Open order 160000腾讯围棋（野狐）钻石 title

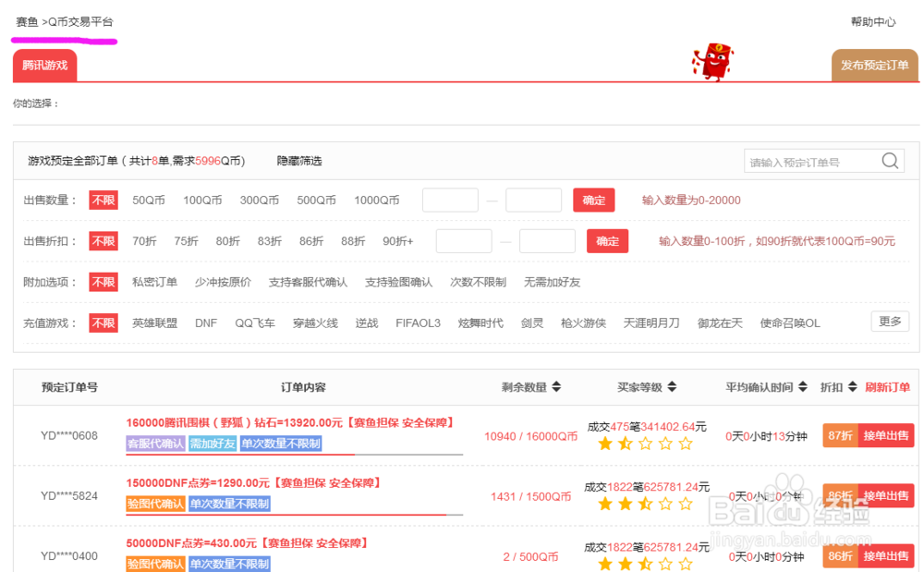click(290, 422)
